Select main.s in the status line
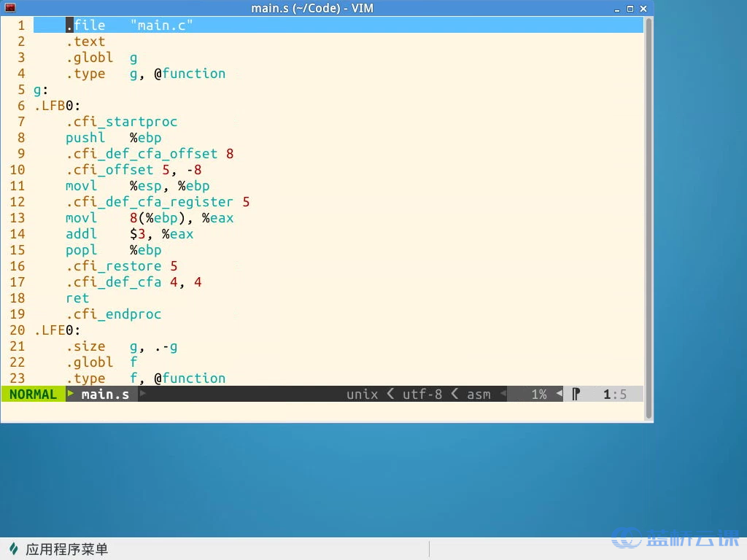The image size is (747, 560). pos(104,394)
